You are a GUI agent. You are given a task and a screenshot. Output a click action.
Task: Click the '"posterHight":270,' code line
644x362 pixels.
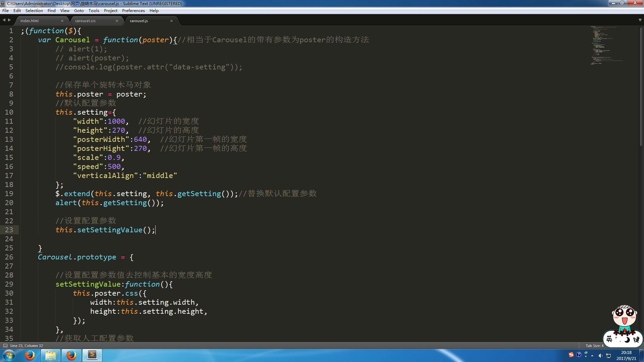(112, 148)
